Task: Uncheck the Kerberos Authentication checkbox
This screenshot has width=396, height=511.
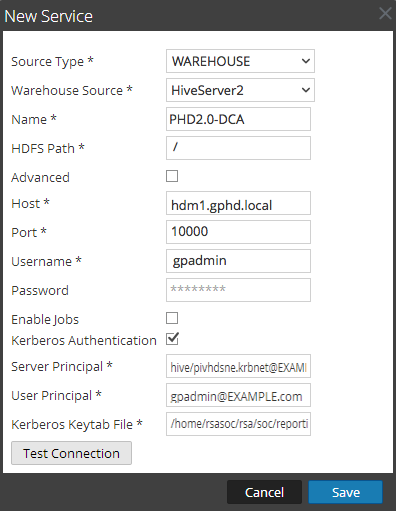Action: pos(172,339)
